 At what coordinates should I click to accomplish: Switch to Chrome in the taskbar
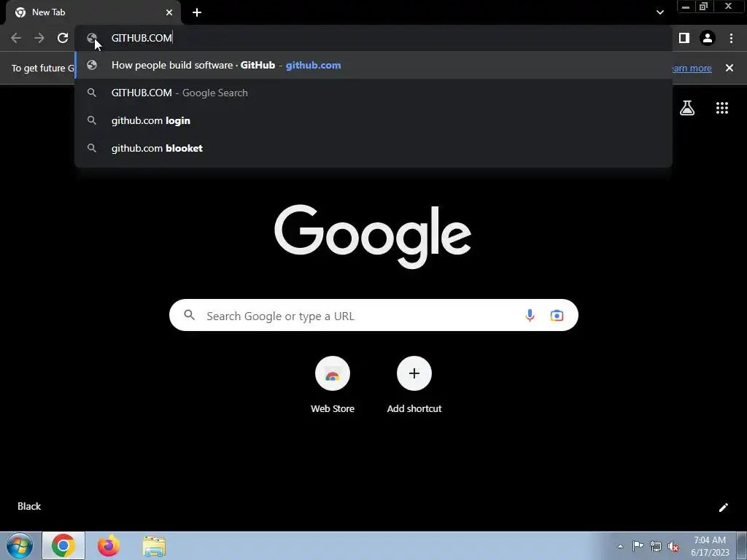click(63, 545)
